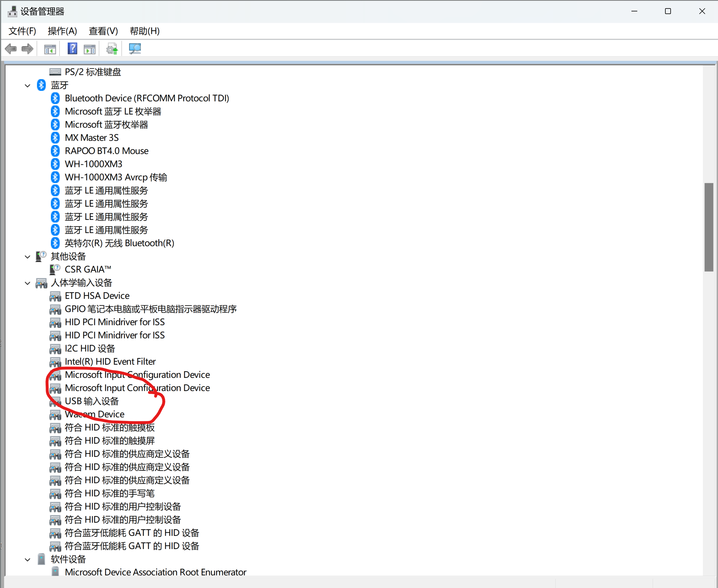Click Bluetooth icon of MX Master 3S

point(55,137)
